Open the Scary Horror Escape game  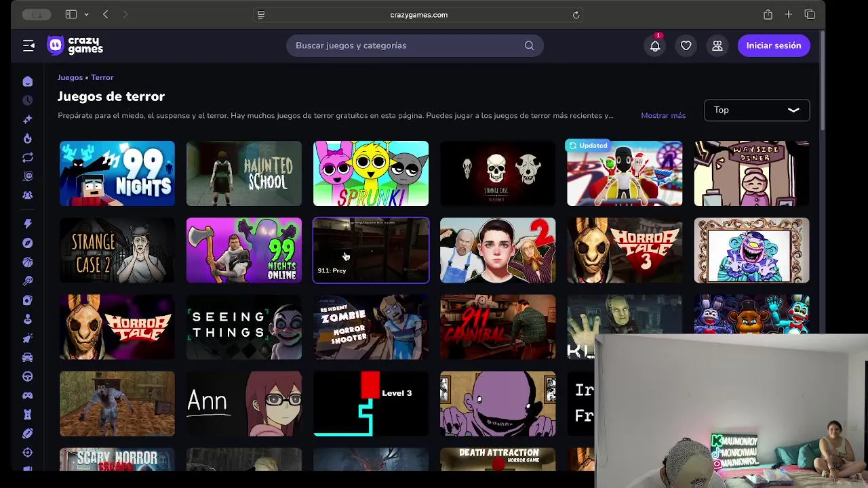tap(117, 459)
